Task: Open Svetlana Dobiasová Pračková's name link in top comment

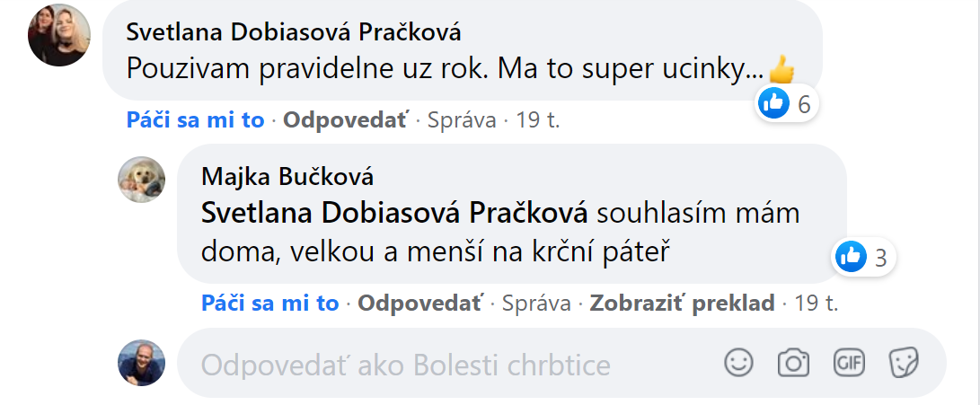Action: pos(294,32)
